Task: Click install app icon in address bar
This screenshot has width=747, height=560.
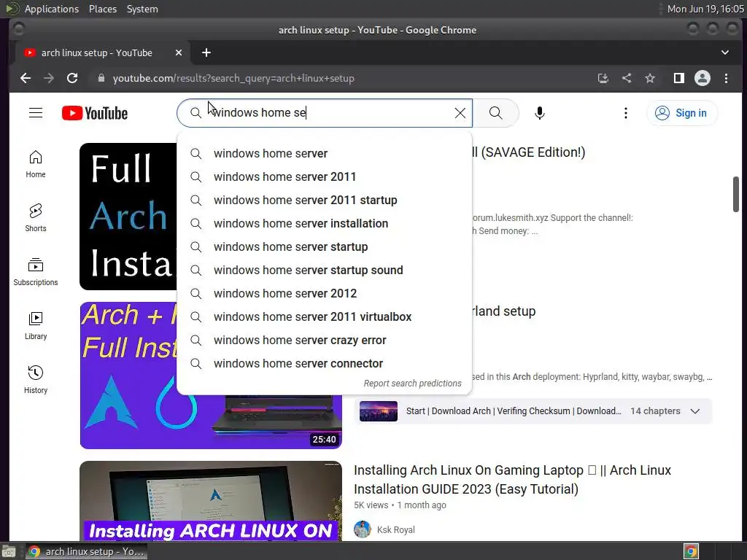Action: (603, 78)
